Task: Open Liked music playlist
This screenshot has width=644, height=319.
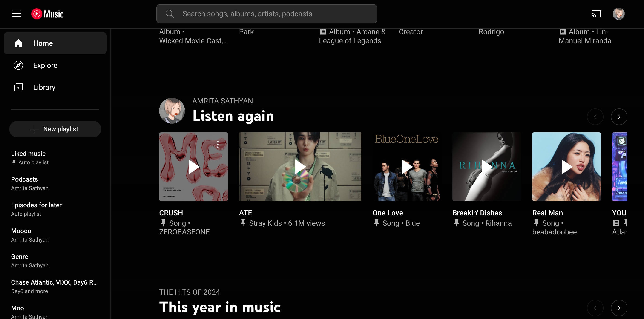Action: 55,158
